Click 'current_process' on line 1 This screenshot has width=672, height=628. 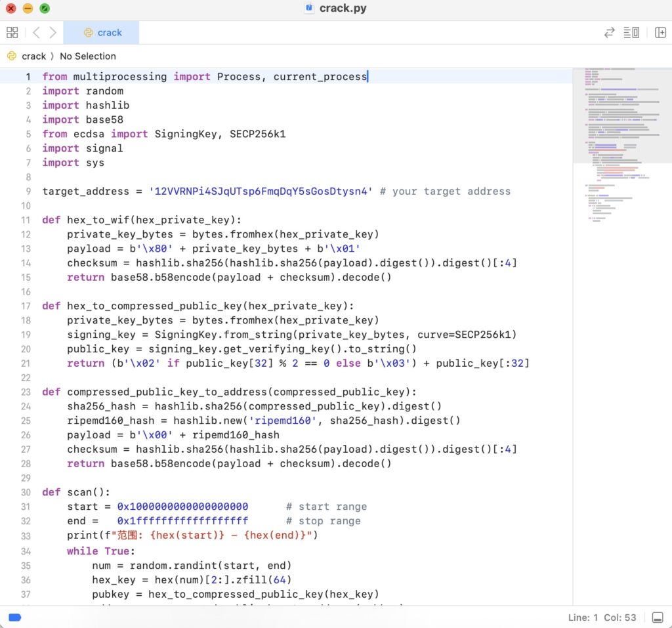pos(320,77)
